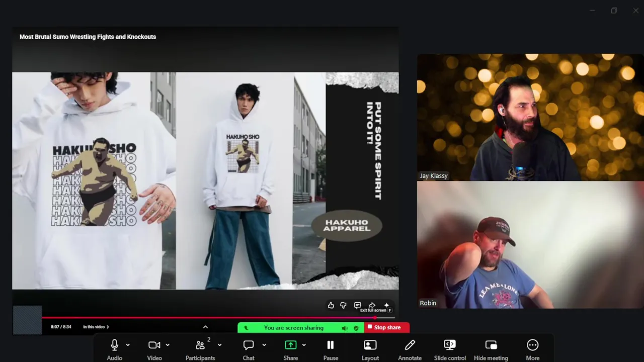Click Hide meeting icon
The image size is (644, 362).
(x=491, y=345)
